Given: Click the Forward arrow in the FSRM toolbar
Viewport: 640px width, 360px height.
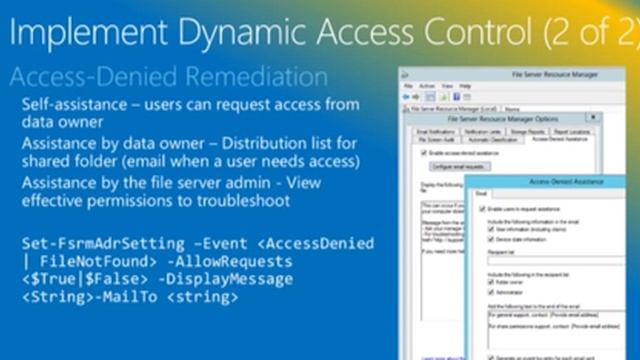Looking at the screenshot, I should (x=416, y=97).
